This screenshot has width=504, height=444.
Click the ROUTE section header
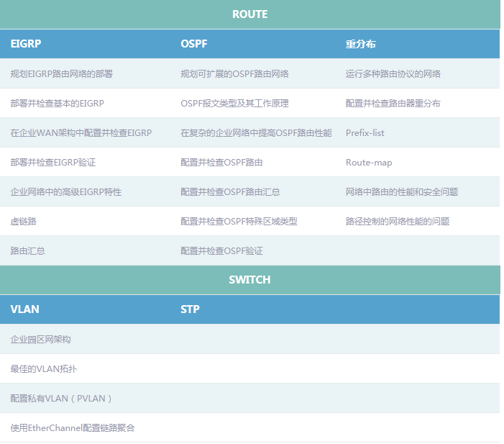[249, 14]
